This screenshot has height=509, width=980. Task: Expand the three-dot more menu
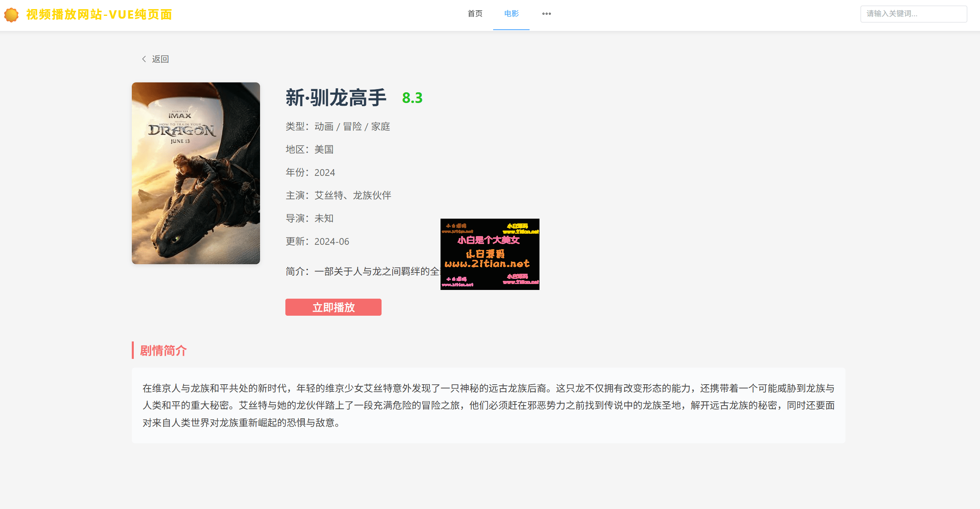[x=547, y=14]
